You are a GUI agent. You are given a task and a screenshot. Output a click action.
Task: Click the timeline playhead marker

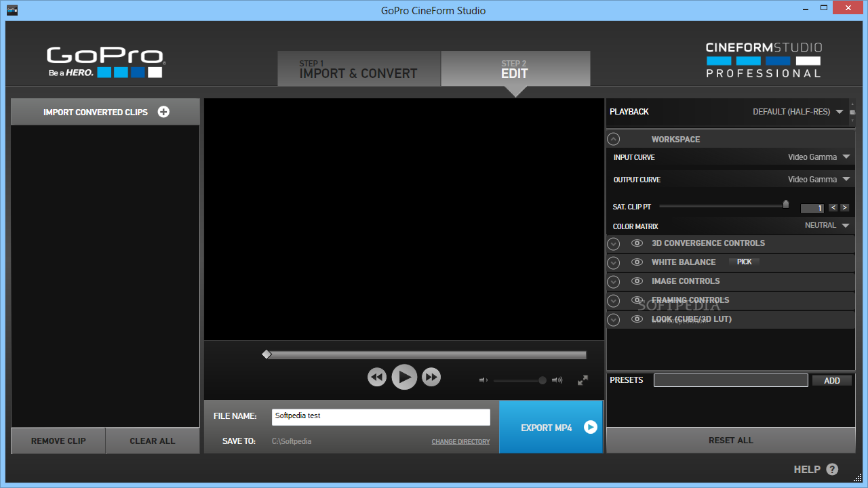point(267,354)
